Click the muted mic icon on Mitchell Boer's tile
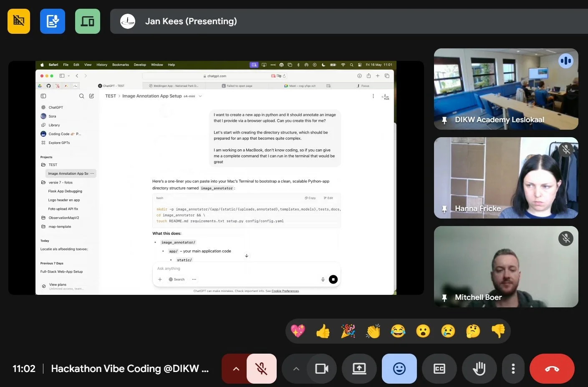The image size is (588, 387). pyautogui.click(x=566, y=239)
